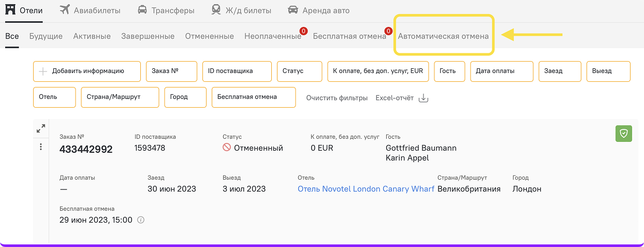Download Excel-отчёт report
The width and height of the screenshot is (644, 247).
click(402, 98)
